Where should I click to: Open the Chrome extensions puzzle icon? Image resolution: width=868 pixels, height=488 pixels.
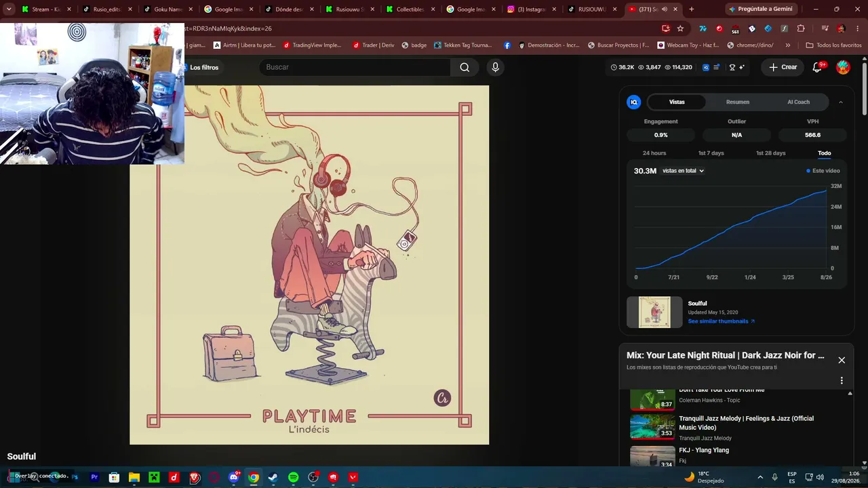tap(801, 28)
